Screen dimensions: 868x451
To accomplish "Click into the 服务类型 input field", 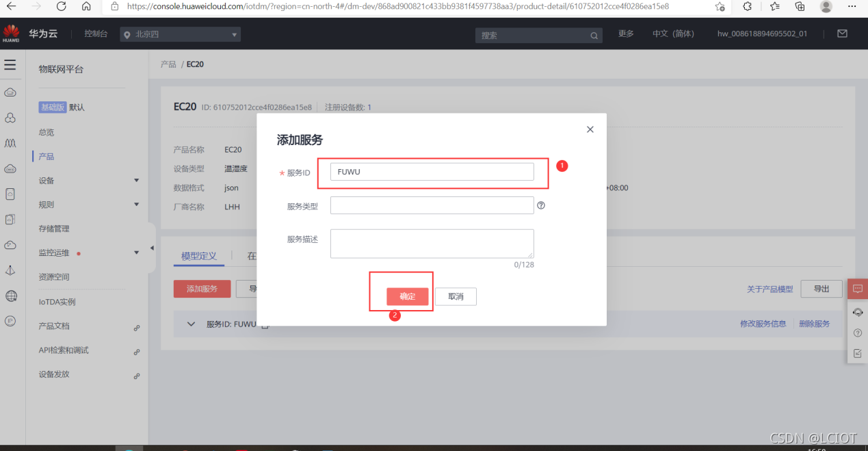I will tap(432, 205).
